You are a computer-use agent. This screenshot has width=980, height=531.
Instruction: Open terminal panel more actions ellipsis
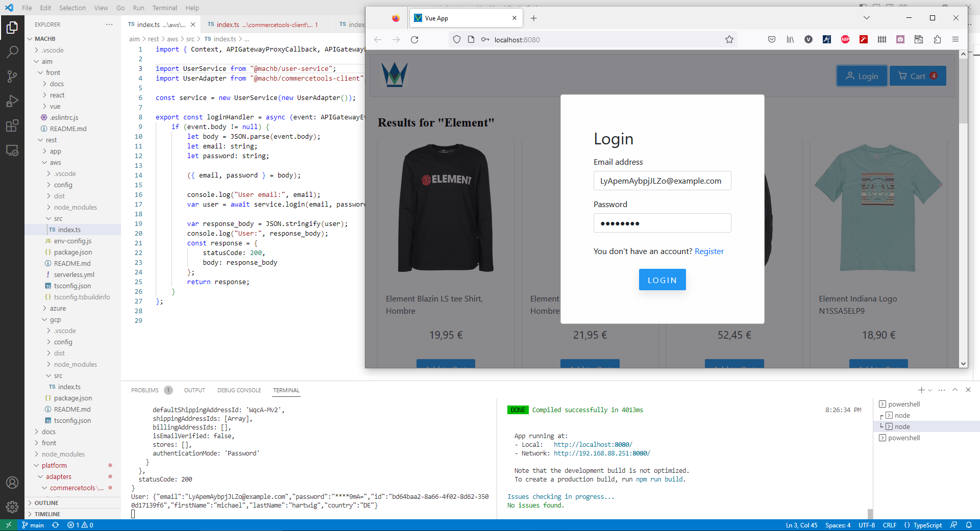pos(942,390)
